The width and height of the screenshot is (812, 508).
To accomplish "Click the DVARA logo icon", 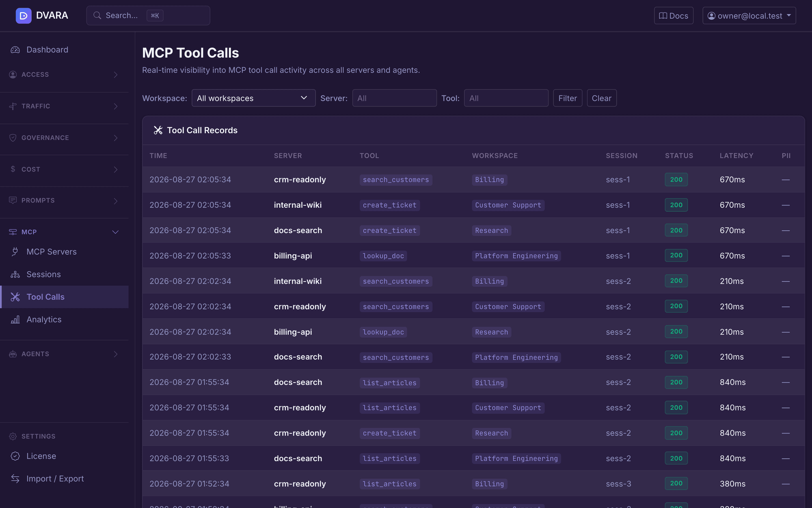I will point(24,15).
